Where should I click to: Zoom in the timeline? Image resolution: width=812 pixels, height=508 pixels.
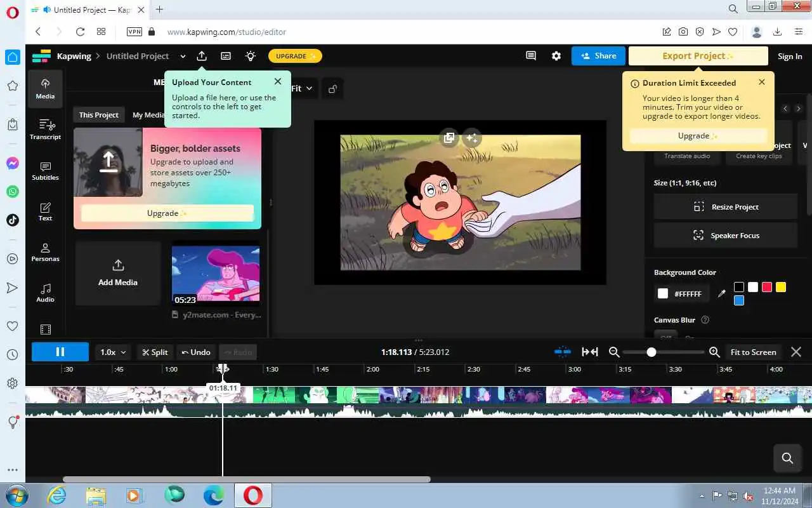[x=714, y=352]
